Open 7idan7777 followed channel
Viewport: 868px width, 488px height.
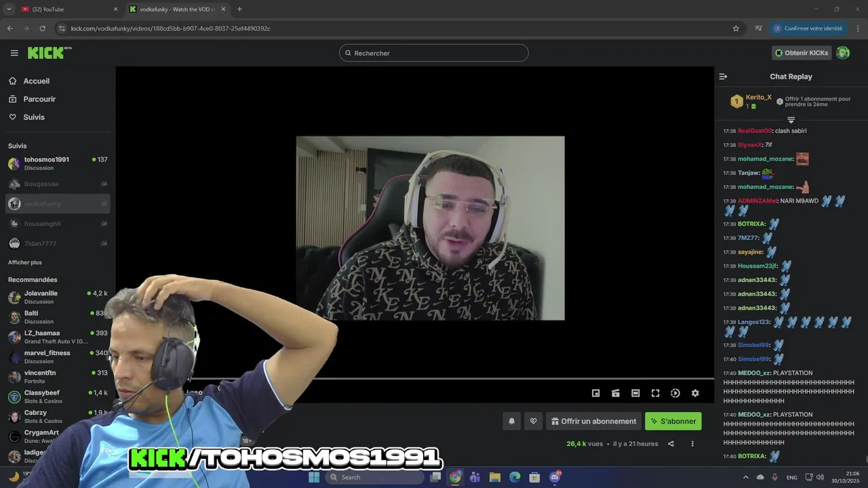[58, 243]
